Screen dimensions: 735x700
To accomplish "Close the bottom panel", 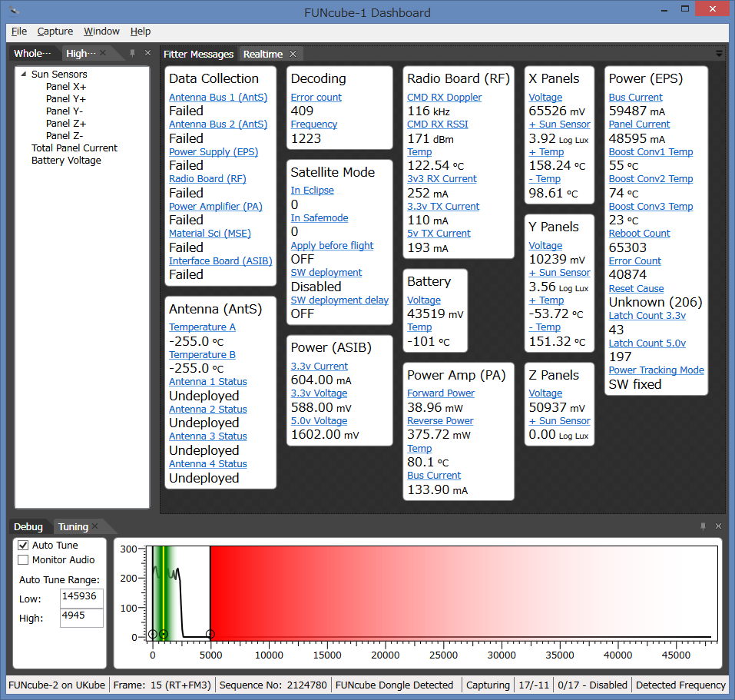I will point(718,526).
